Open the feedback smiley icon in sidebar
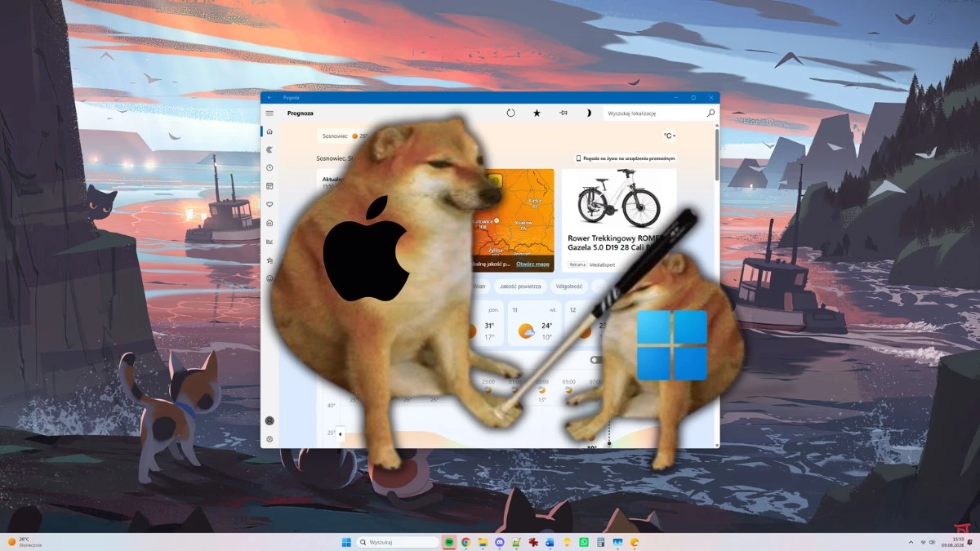This screenshot has height=551, width=980. (x=269, y=278)
